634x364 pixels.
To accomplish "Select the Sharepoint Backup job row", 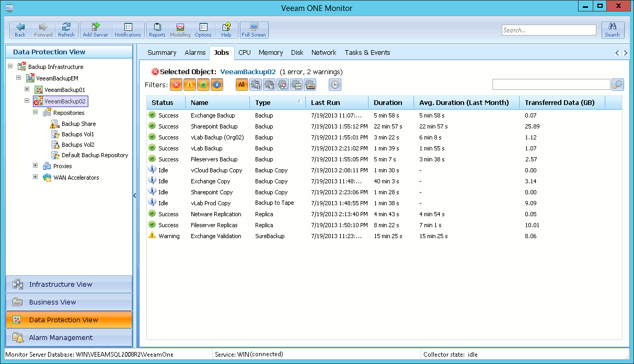I will (x=385, y=126).
